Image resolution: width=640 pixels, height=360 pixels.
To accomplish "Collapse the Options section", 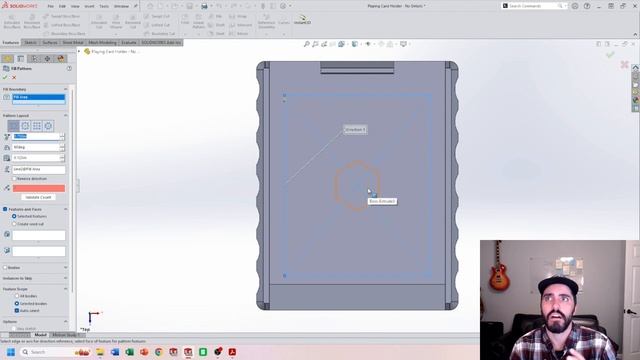I will click(65, 322).
